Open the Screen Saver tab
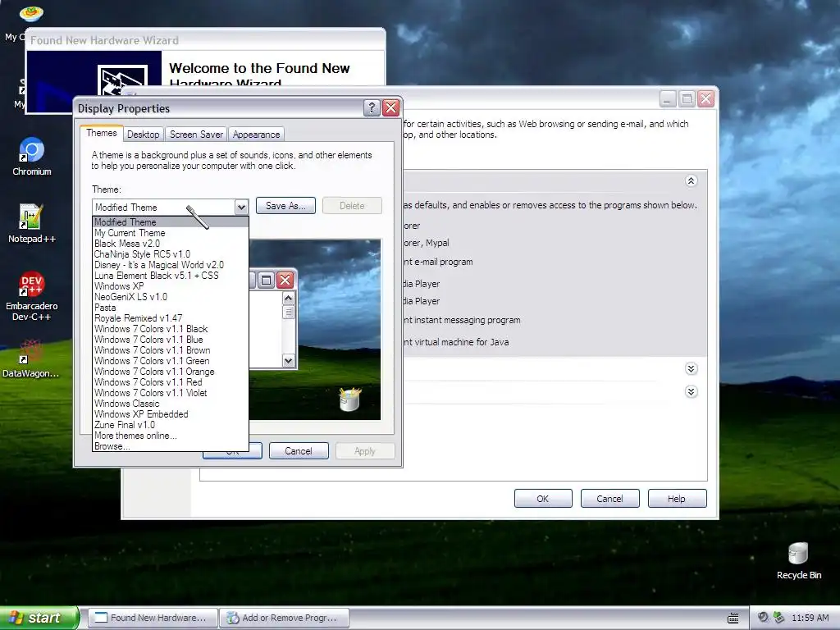 click(196, 135)
